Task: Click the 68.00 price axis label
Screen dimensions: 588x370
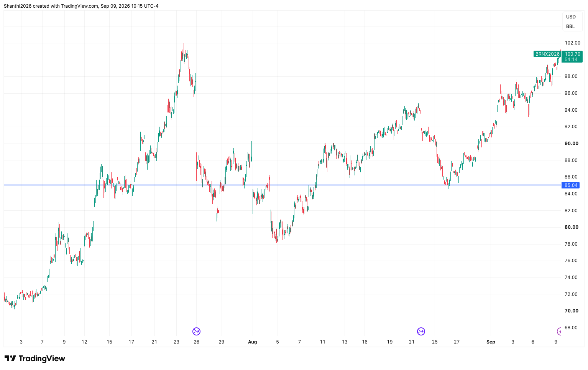Action: tap(571, 328)
